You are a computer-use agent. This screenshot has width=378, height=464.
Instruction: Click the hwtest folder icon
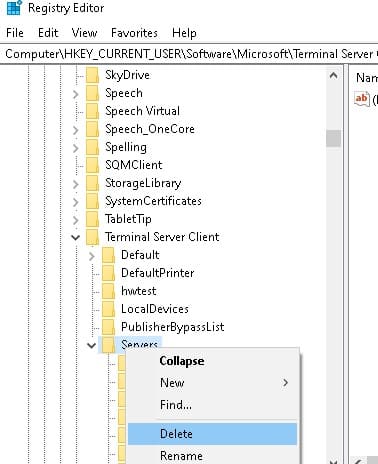[108, 291]
